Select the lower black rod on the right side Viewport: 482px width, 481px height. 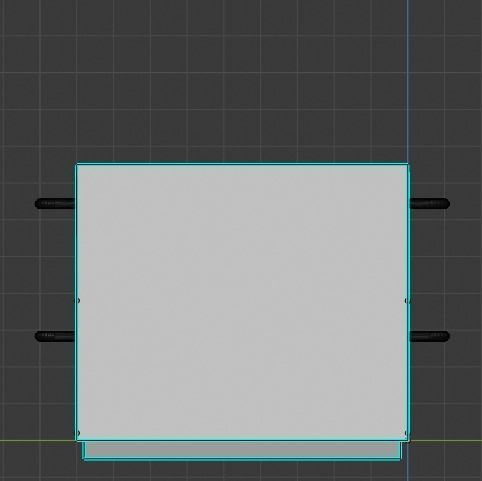[430, 336]
